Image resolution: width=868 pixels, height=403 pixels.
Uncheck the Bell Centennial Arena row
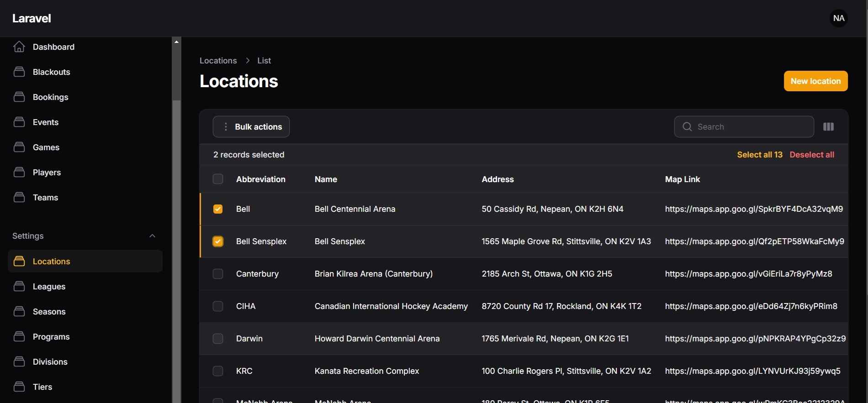[x=218, y=209]
